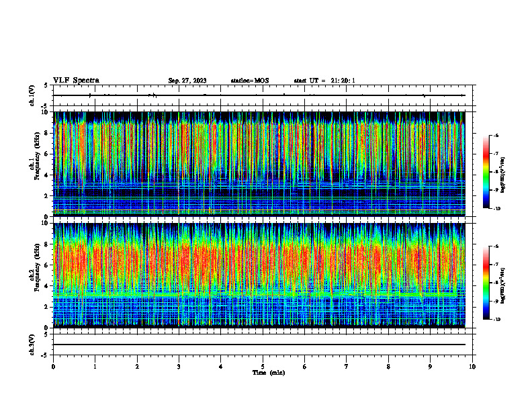This screenshot has height=411, width=532.
Task: Click the ch.2 spectrogram panel
Action: tap(259, 275)
